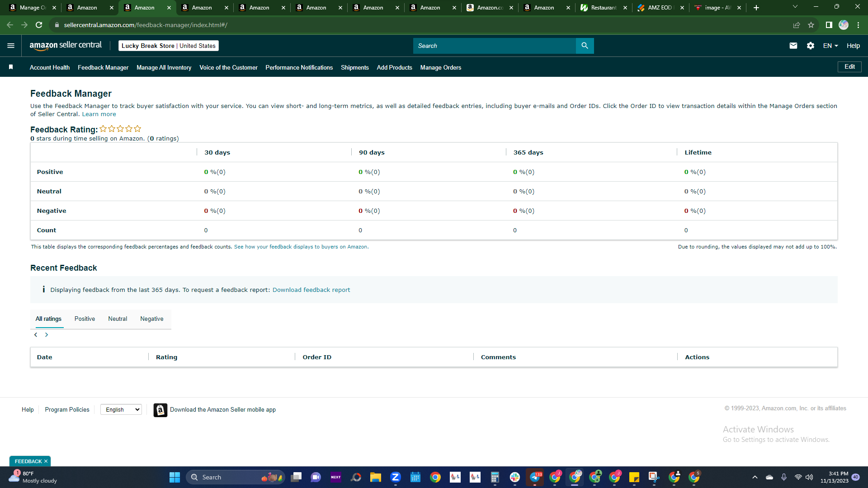Click Download feedback report link

(x=311, y=290)
